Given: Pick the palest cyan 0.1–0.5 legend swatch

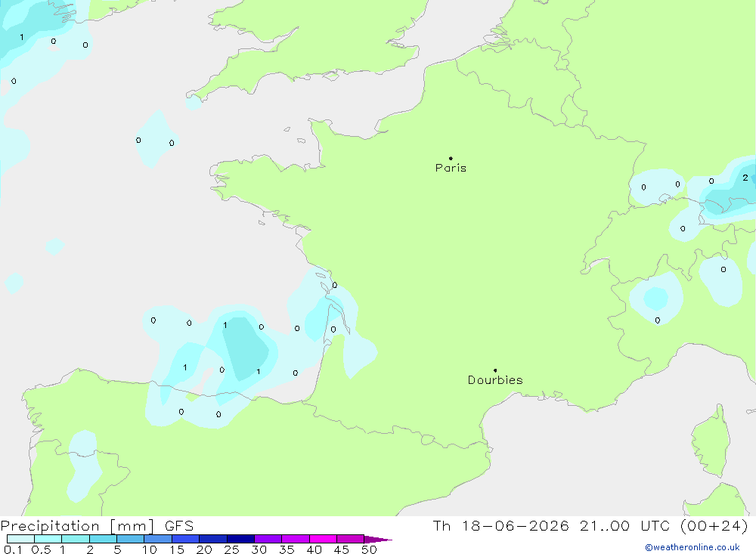Looking at the screenshot, I should click(20, 539).
